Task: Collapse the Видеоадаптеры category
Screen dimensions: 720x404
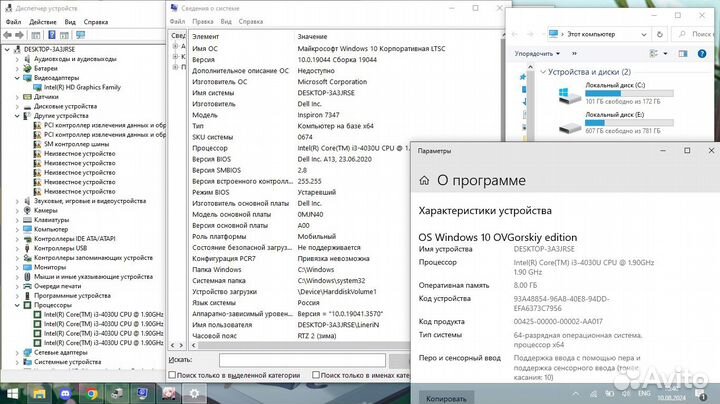Action: point(17,78)
